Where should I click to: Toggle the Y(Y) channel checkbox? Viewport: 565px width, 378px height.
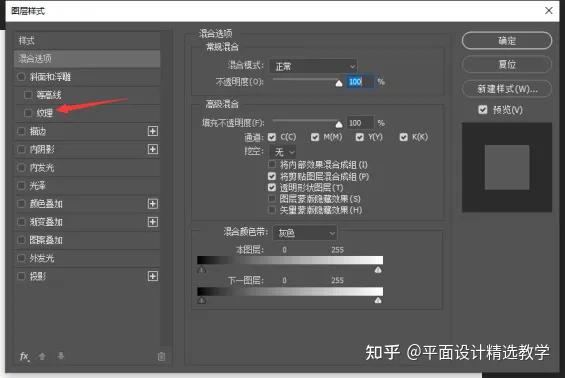coord(360,137)
